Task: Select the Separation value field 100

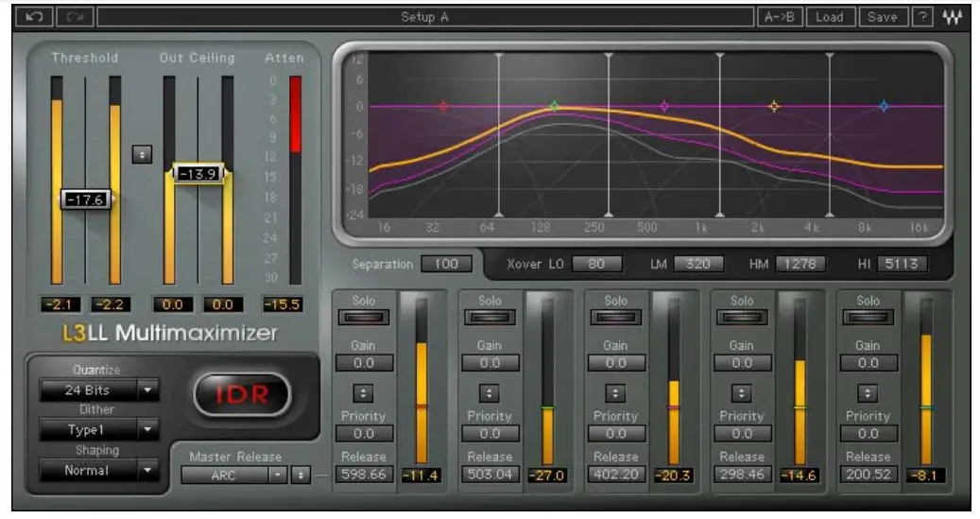Action: pyautogui.click(x=446, y=264)
